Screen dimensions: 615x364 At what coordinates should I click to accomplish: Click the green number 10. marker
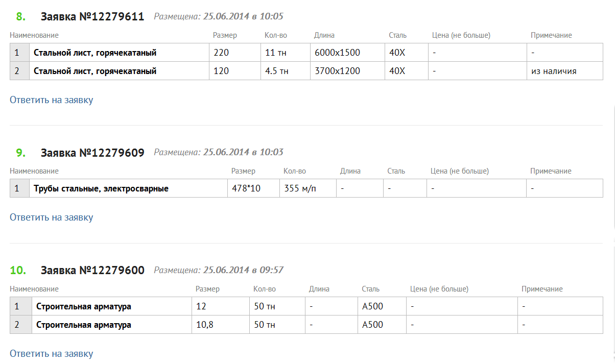(x=18, y=270)
